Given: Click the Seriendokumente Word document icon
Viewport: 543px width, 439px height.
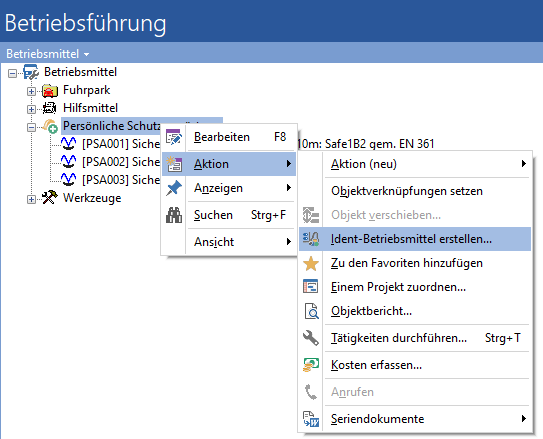Looking at the screenshot, I should 311,419.
